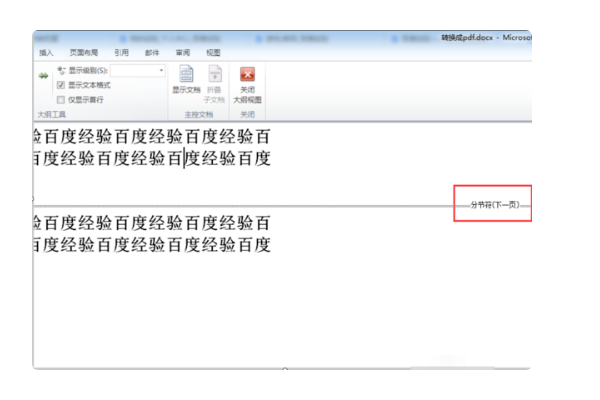Open the 引用 ribbon tab
Screen dimensions: 600x400
coord(121,52)
